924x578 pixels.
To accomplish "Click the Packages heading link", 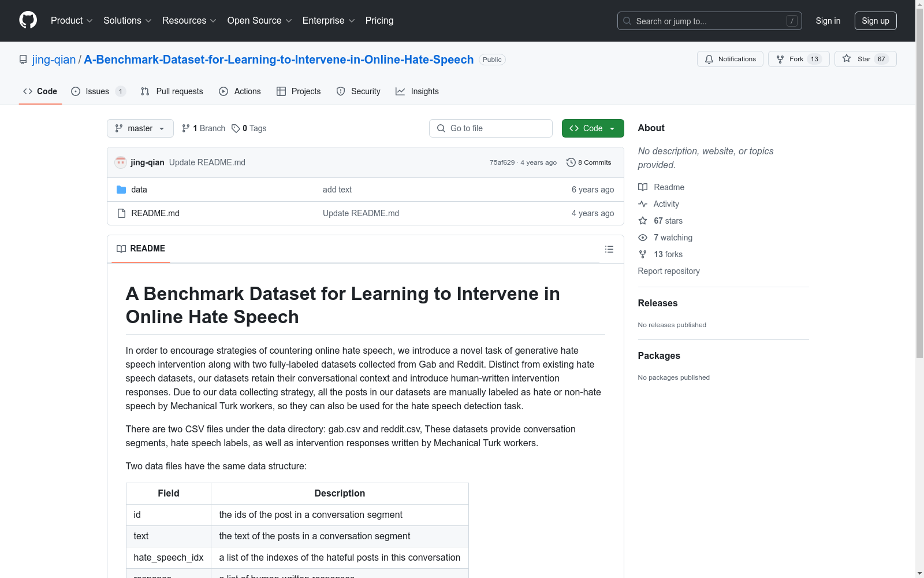I will (x=659, y=355).
